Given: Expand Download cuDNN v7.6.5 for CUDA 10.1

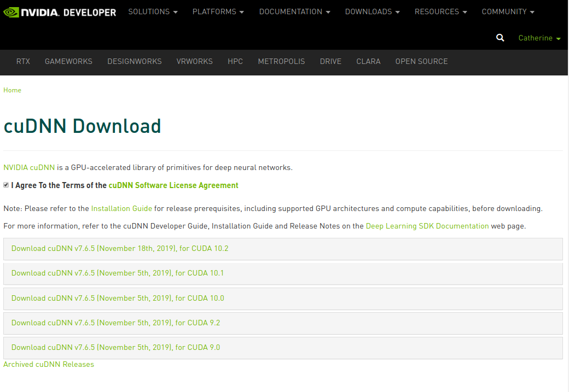Looking at the screenshot, I should (283, 273).
